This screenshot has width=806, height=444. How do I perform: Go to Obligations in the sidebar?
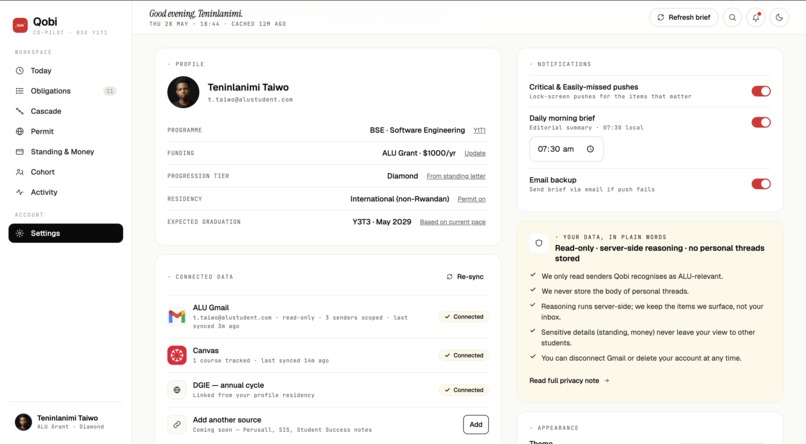click(x=66, y=91)
